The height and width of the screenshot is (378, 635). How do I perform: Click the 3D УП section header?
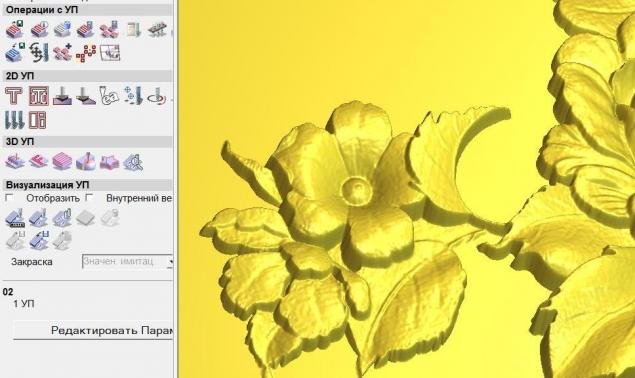point(88,141)
